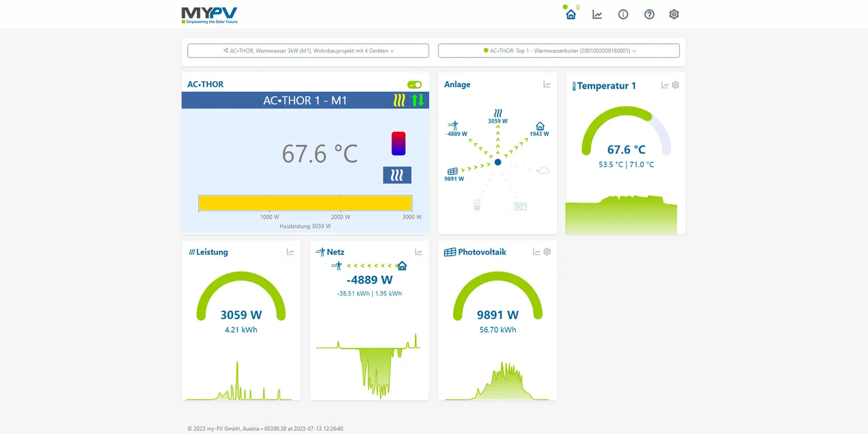Image resolution: width=868 pixels, height=434 pixels.
Task: Open chart for Temperatur 1 card
Action: tap(665, 85)
